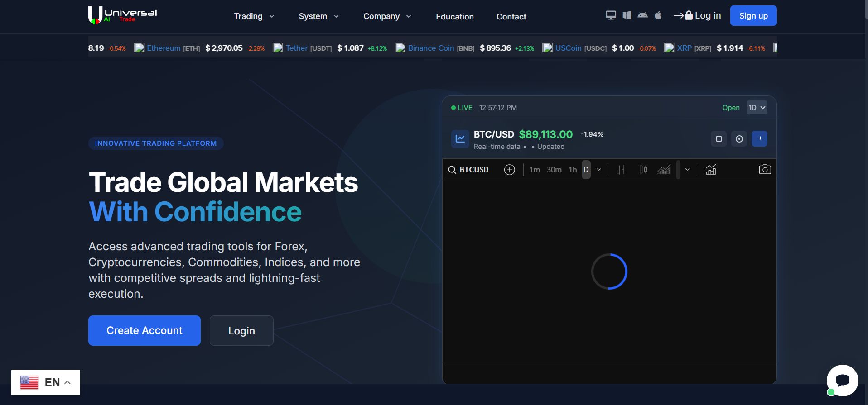Open the Education page

[454, 17]
